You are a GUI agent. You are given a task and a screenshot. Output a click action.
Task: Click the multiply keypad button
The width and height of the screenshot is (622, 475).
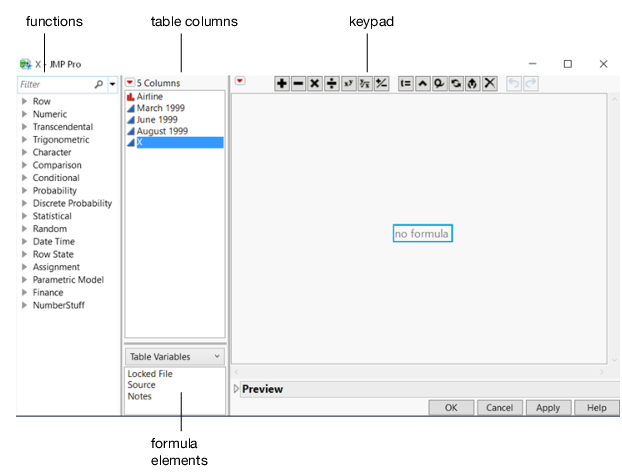(315, 84)
